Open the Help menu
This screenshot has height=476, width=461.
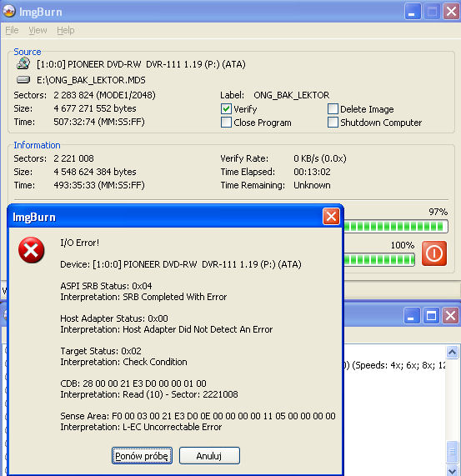pyautogui.click(x=66, y=30)
